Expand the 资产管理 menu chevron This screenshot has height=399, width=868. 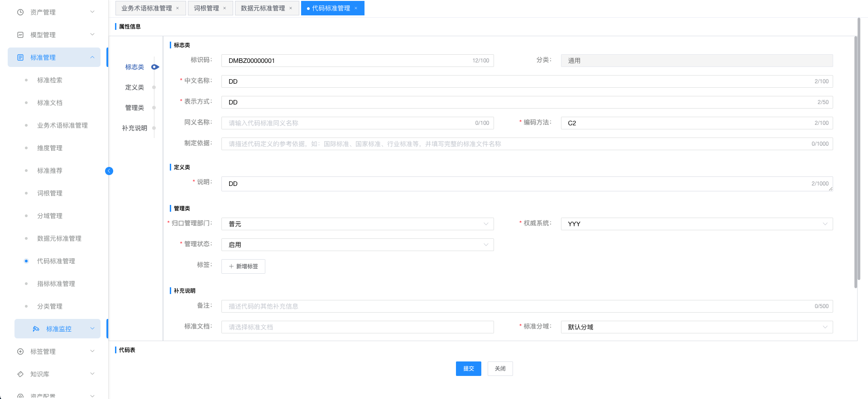(92, 12)
